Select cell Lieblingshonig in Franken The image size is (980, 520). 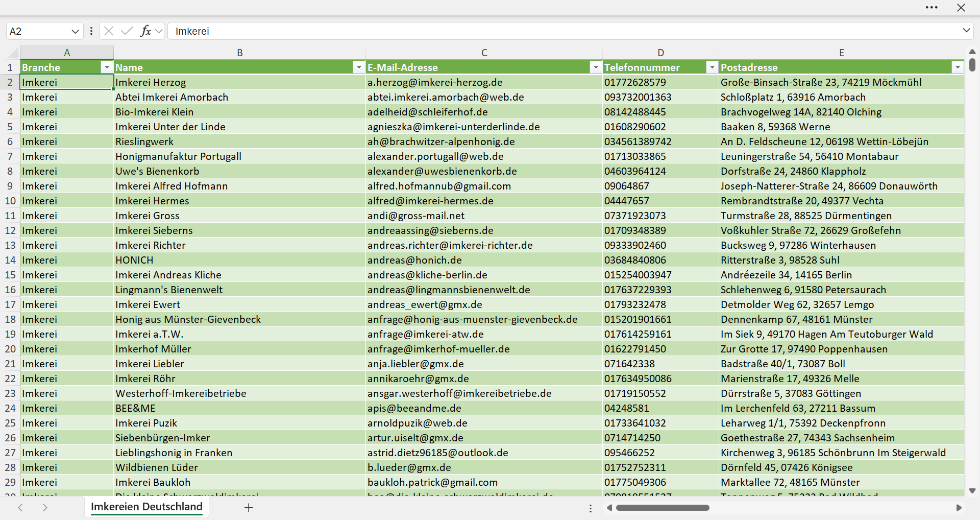pos(239,453)
